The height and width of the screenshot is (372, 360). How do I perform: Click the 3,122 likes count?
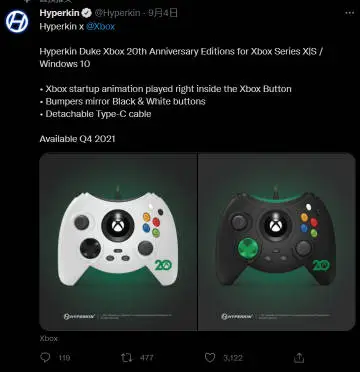233,358
